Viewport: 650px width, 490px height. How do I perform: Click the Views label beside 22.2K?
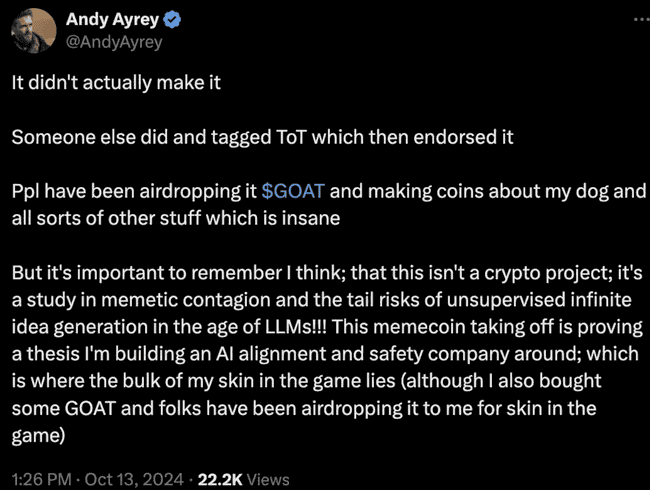click(x=268, y=480)
